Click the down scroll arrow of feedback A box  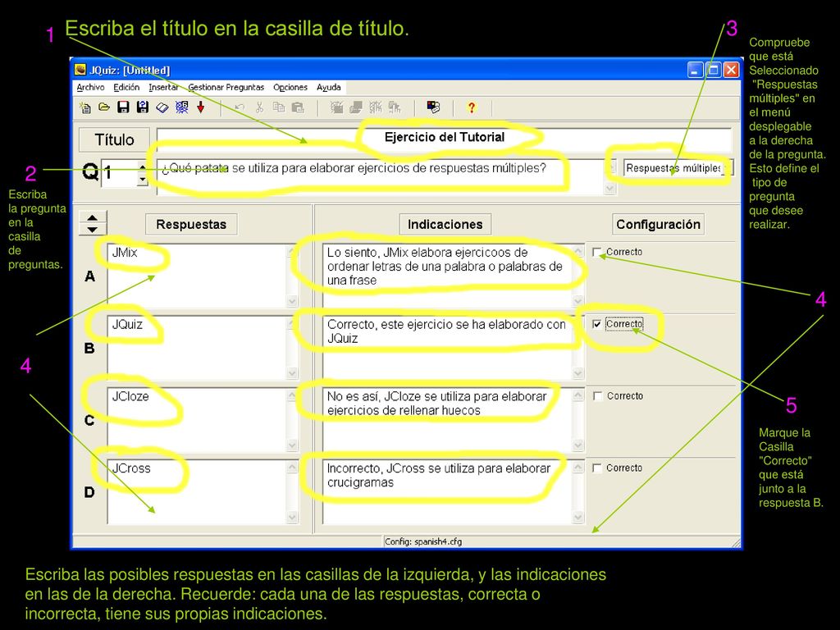[578, 301]
